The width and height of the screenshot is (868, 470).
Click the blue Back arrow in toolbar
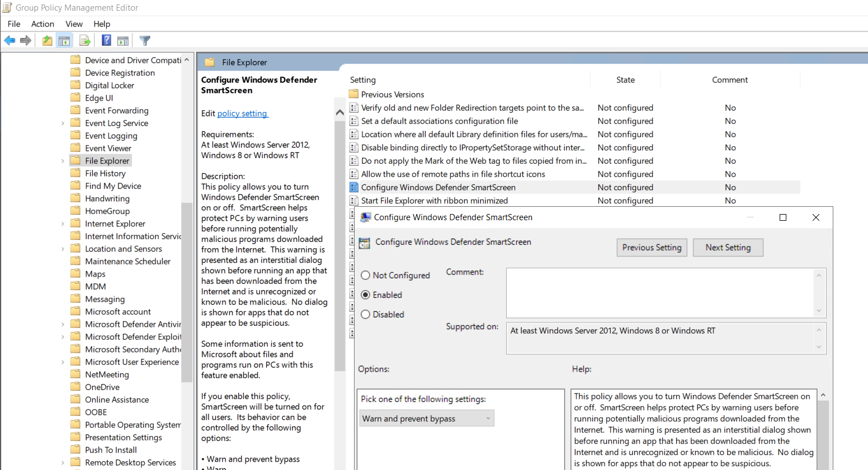tap(10, 40)
